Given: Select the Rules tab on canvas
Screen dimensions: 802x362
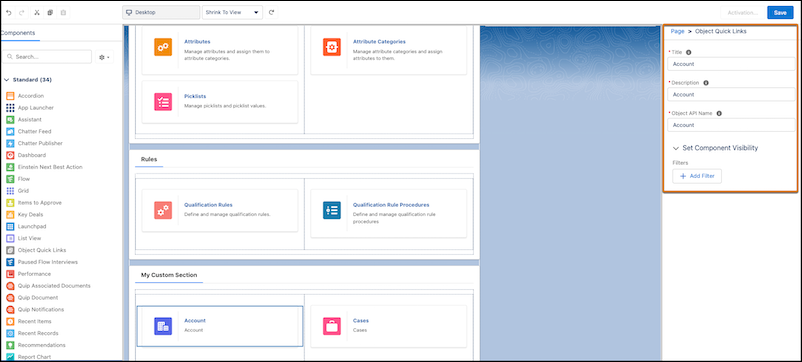Looking at the screenshot, I should (149, 160).
